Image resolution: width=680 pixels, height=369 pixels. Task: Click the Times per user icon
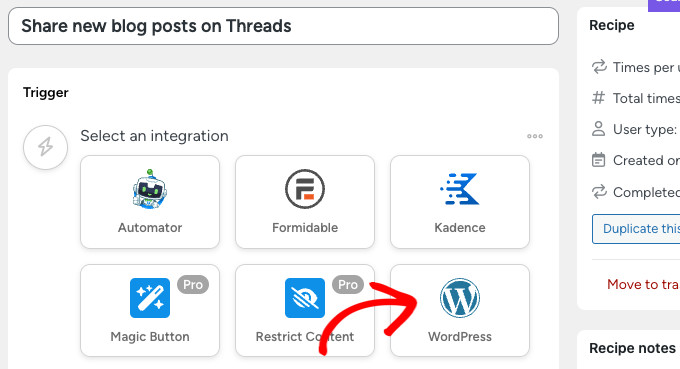click(599, 67)
